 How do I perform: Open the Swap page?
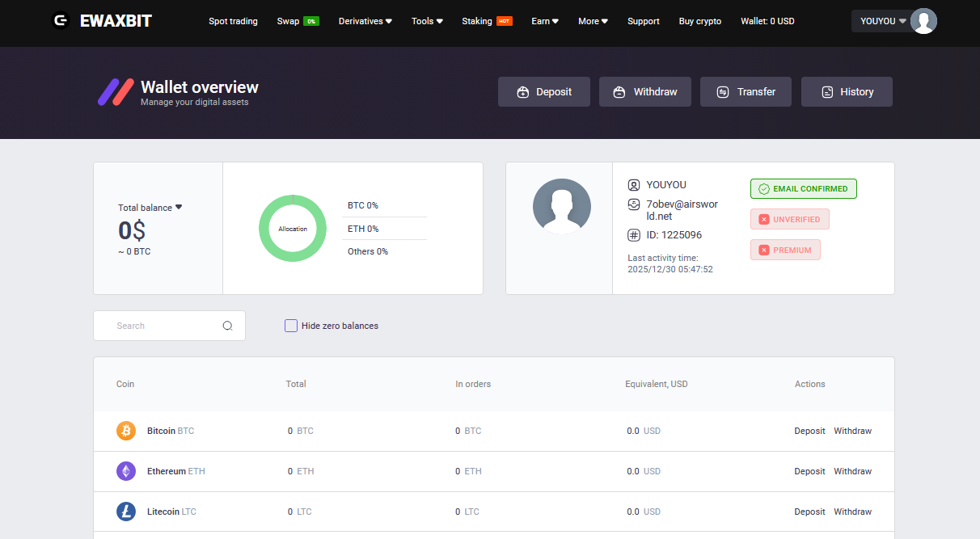pos(288,21)
